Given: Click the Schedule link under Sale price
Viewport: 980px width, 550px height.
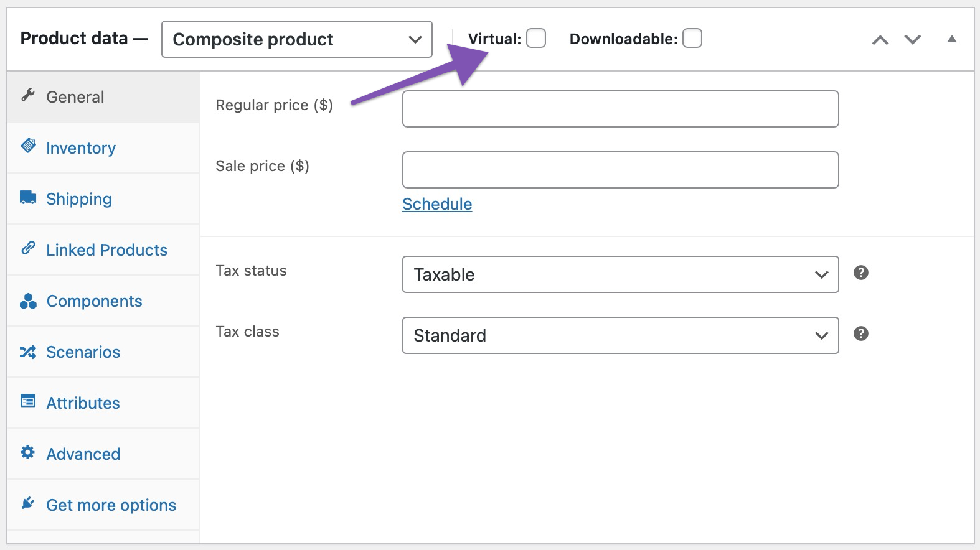Looking at the screenshot, I should tap(436, 203).
